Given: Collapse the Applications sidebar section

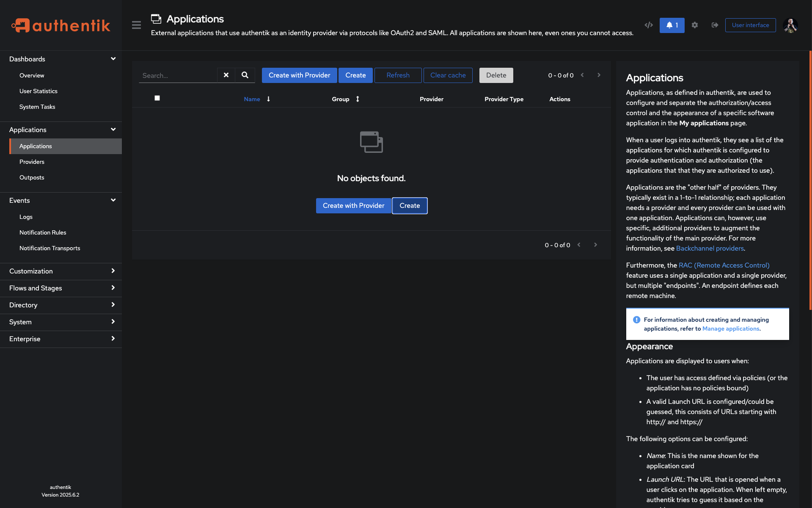Looking at the screenshot, I should click(61, 130).
